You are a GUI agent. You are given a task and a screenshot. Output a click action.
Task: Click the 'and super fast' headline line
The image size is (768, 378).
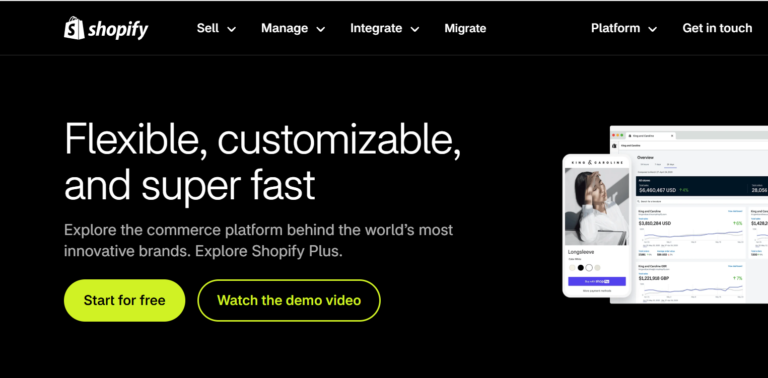(190, 186)
